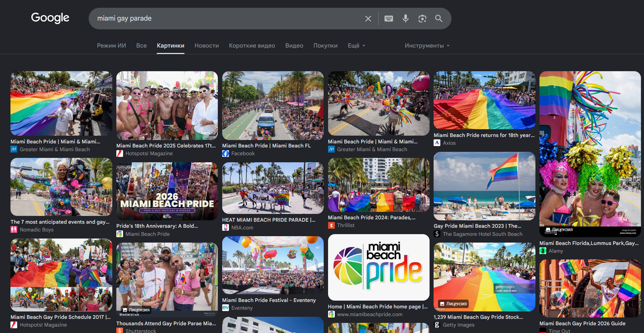The width and height of the screenshot is (644, 333).
Task: Switch to the Режим ИИ tab
Action: (x=112, y=46)
